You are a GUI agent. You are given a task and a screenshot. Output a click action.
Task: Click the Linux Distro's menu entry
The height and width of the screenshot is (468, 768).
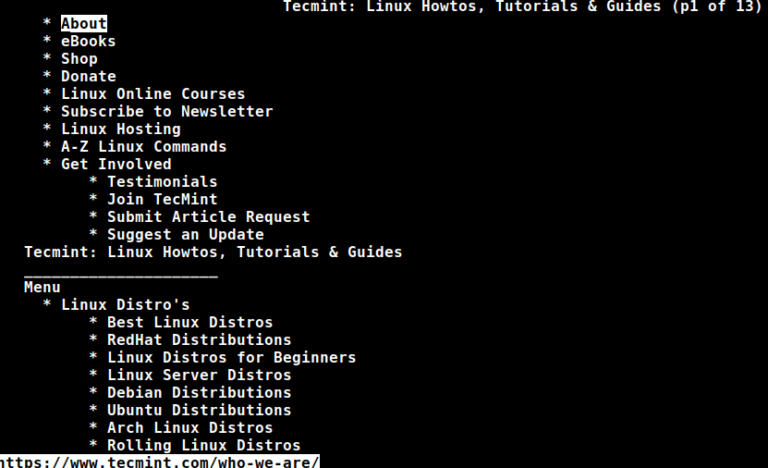click(x=125, y=305)
